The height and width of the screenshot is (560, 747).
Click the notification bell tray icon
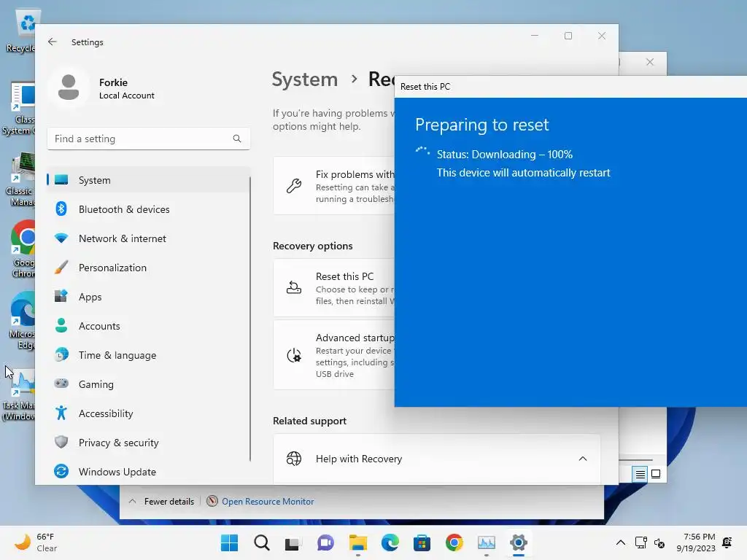point(727,542)
